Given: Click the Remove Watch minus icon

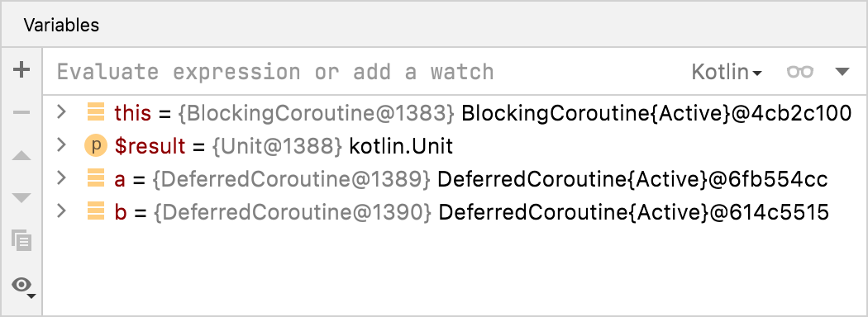Looking at the screenshot, I should point(21,113).
